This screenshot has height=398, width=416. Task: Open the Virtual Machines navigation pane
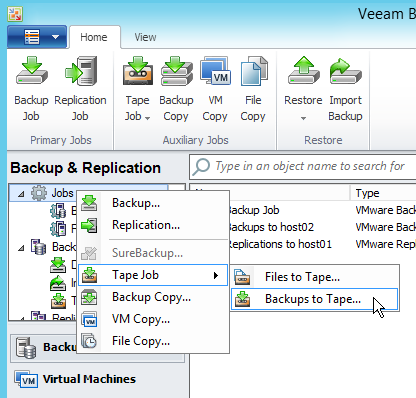(x=97, y=379)
